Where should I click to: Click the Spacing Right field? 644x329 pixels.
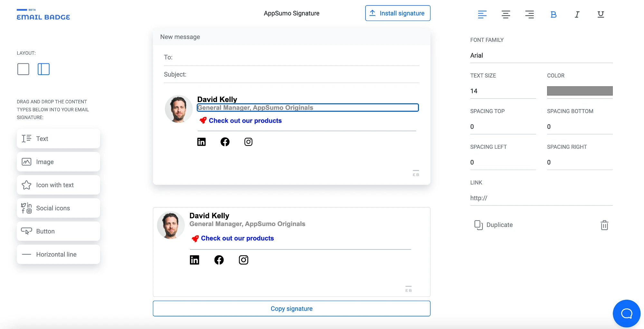tap(580, 163)
